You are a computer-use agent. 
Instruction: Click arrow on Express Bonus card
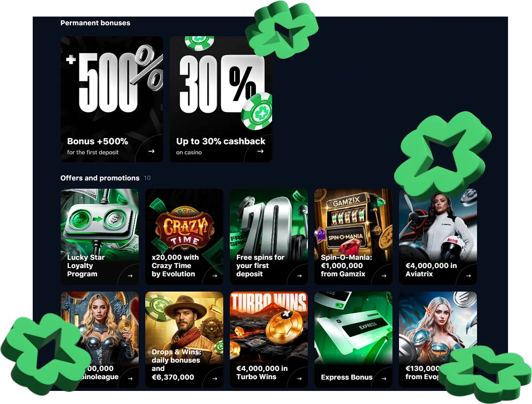(384, 379)
